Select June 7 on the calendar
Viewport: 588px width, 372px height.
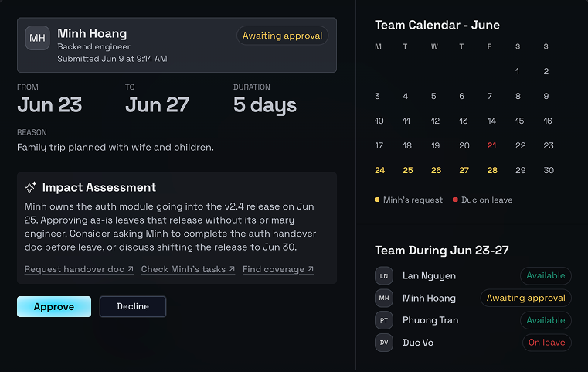click(x=490, y=96)
